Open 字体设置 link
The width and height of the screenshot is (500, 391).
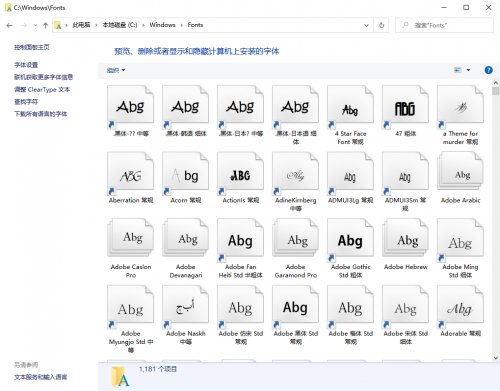(x=26, y=65)
